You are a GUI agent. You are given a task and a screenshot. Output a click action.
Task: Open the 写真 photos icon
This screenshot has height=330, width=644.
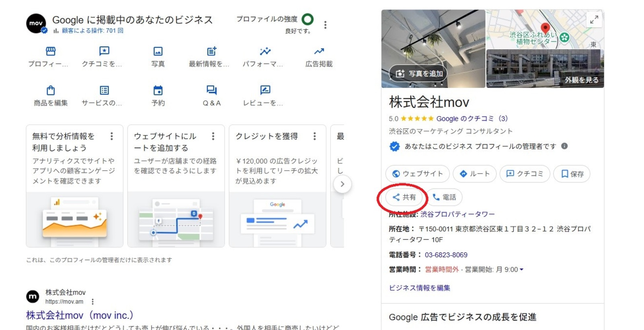point(158,52)
